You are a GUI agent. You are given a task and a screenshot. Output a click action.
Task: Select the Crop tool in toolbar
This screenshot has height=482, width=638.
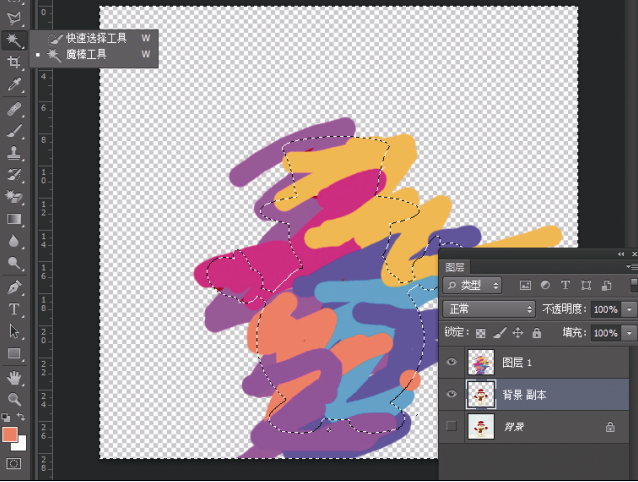tap(14, 63)
